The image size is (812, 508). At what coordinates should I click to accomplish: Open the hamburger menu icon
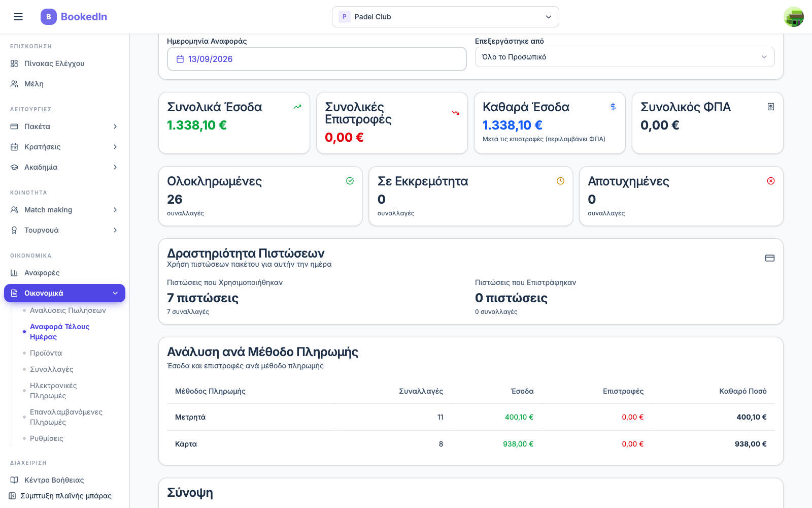point(18,17)
